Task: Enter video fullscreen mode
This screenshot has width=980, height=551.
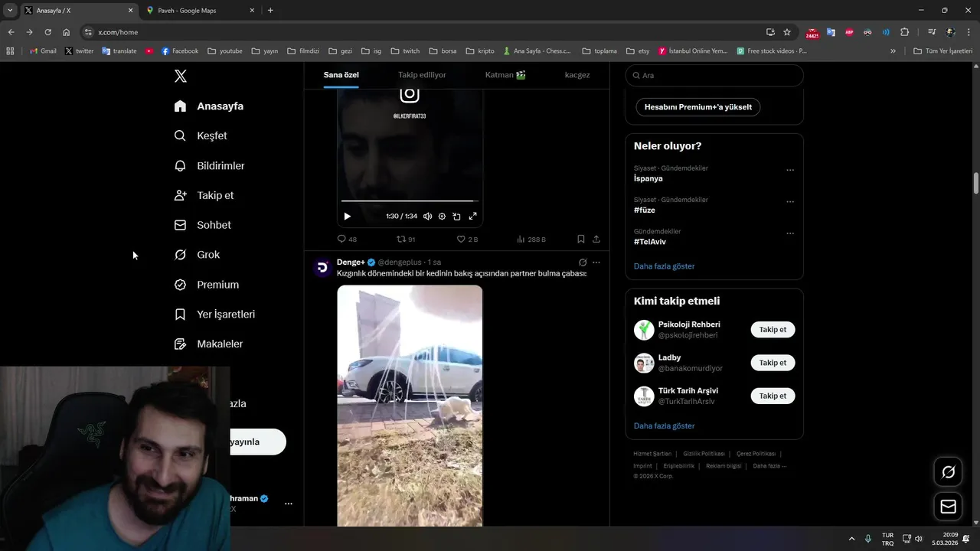Action: 472,217
